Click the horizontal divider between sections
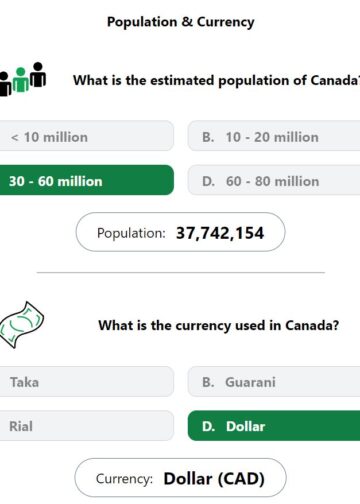The image size is (360, 504). (x=181, y=272)
